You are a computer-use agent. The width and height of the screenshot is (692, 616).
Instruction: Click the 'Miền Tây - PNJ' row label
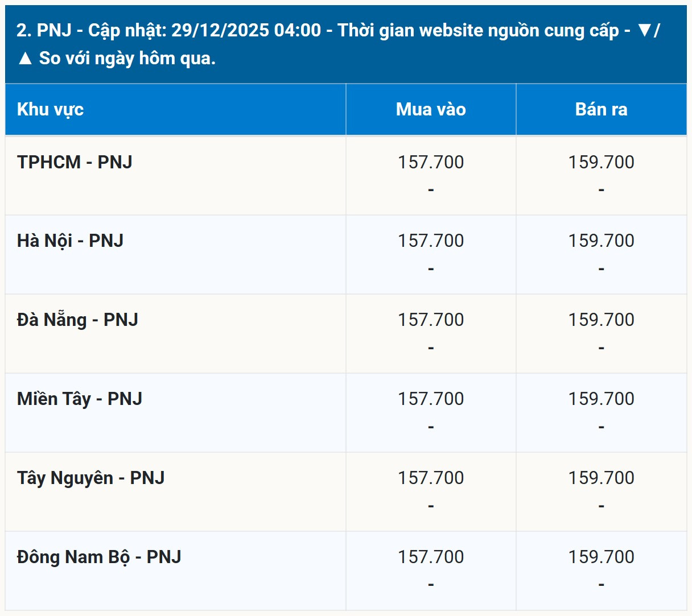(x=79, y=399)
